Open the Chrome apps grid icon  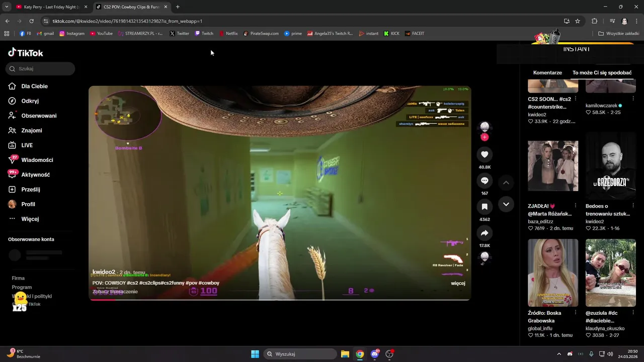click(x=7, y=34)
